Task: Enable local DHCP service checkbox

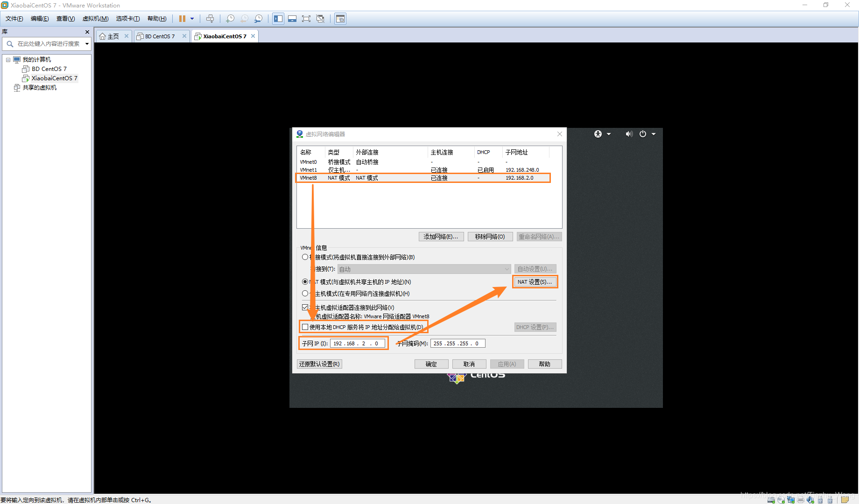Action: [x=305, y=327]
